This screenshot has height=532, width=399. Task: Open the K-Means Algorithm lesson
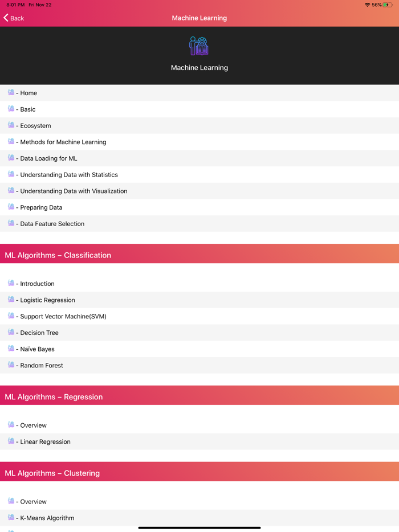[199, 518]
